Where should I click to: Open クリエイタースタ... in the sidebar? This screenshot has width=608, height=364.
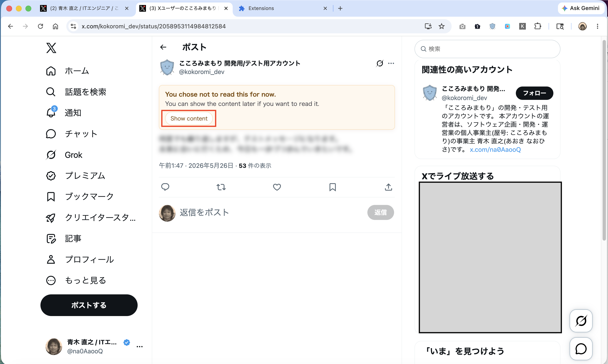91,218
